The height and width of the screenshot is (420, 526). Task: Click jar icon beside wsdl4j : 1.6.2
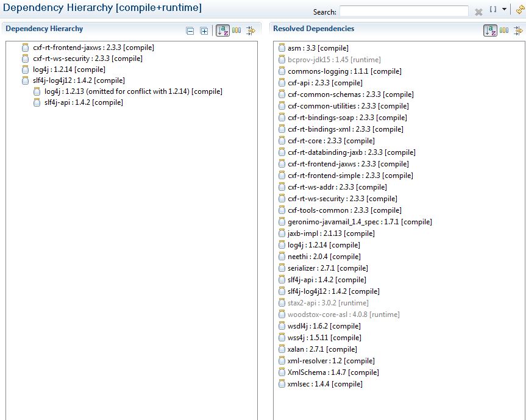point(282,326)
